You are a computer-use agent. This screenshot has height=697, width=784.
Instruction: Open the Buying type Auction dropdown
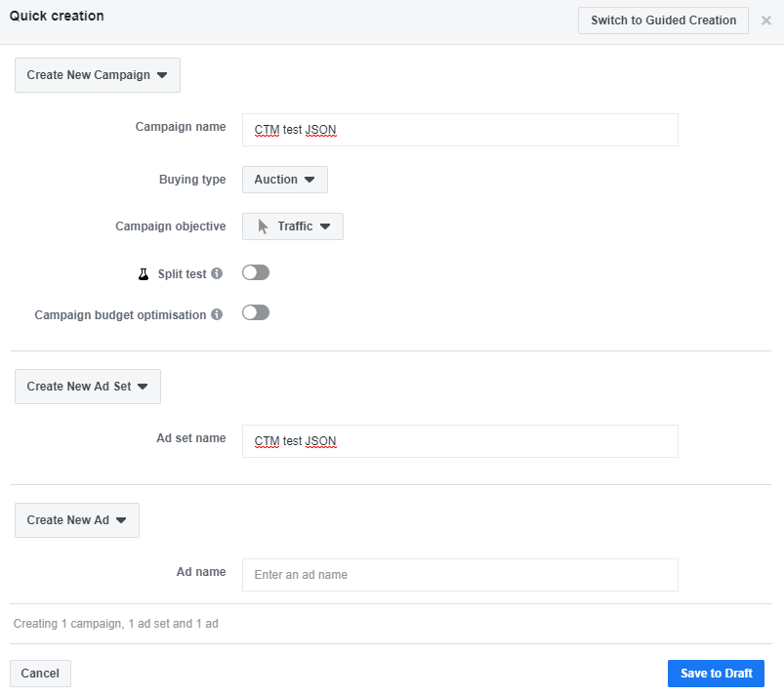pos(285,180)
